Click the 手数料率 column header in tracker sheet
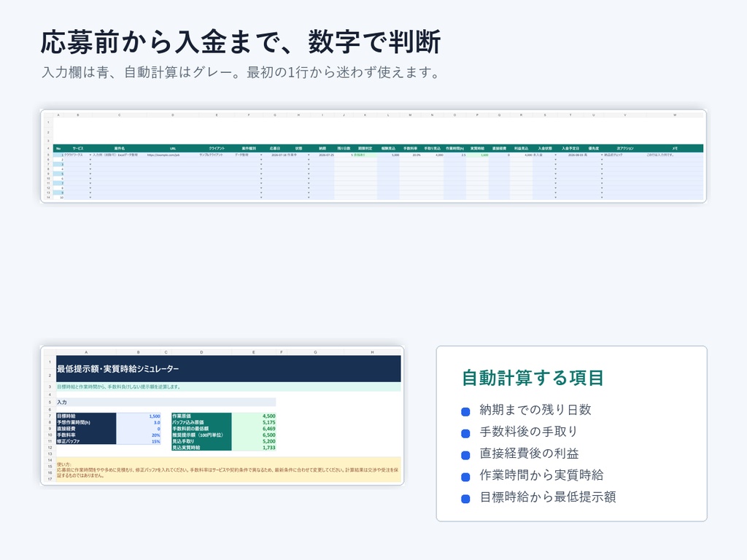Screen dimensions: 747x560 pos(410,149)
